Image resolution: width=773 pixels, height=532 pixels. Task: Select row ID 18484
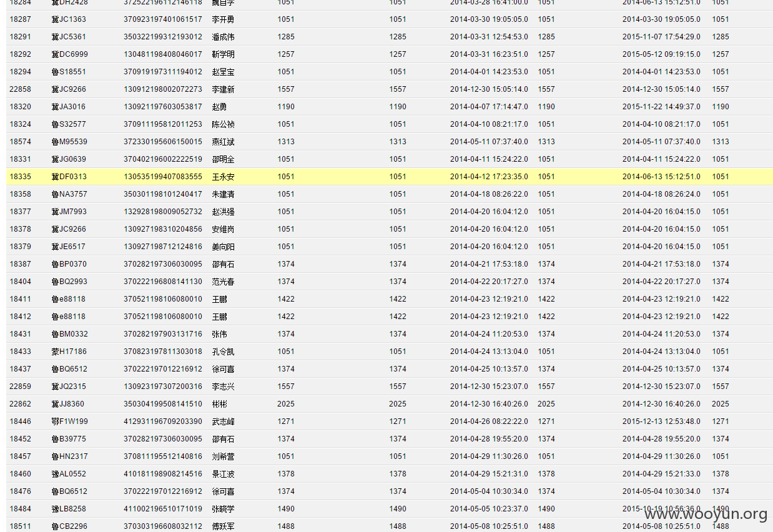[x=20, y=509]
